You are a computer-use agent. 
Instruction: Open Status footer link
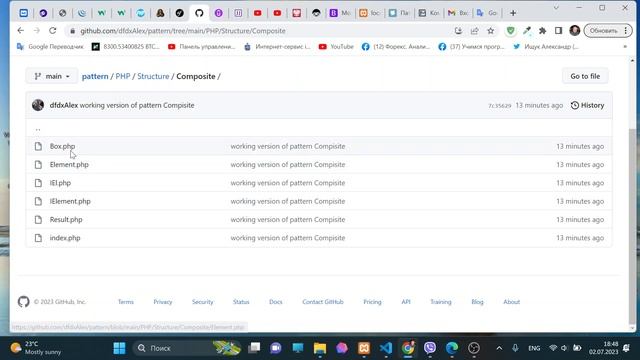tap(241, 302)
